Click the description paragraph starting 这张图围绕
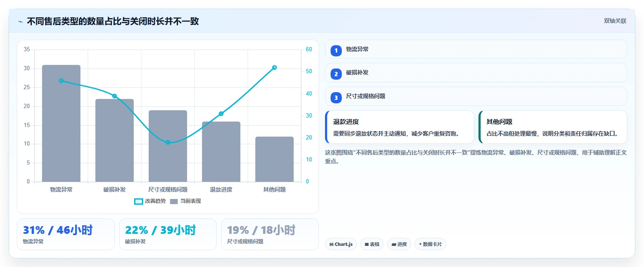Viewport: 644px width, 267px height. (x=476, y=157)
